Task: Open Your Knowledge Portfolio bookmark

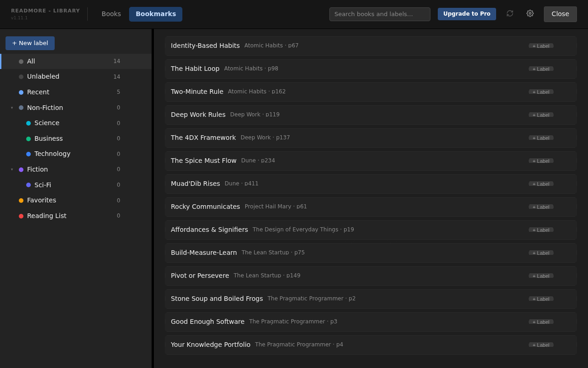Action: click(x=371, y=345)
